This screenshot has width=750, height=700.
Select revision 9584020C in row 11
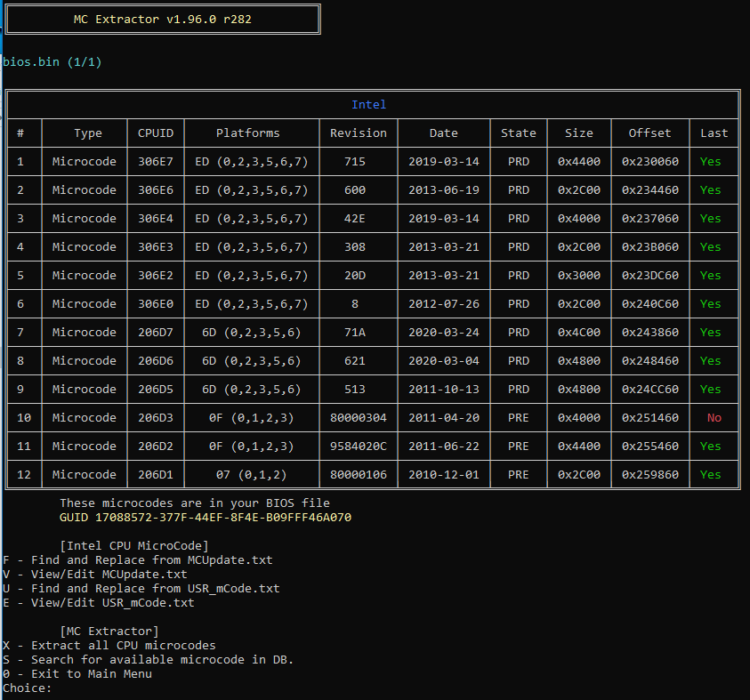coord(358,446)
